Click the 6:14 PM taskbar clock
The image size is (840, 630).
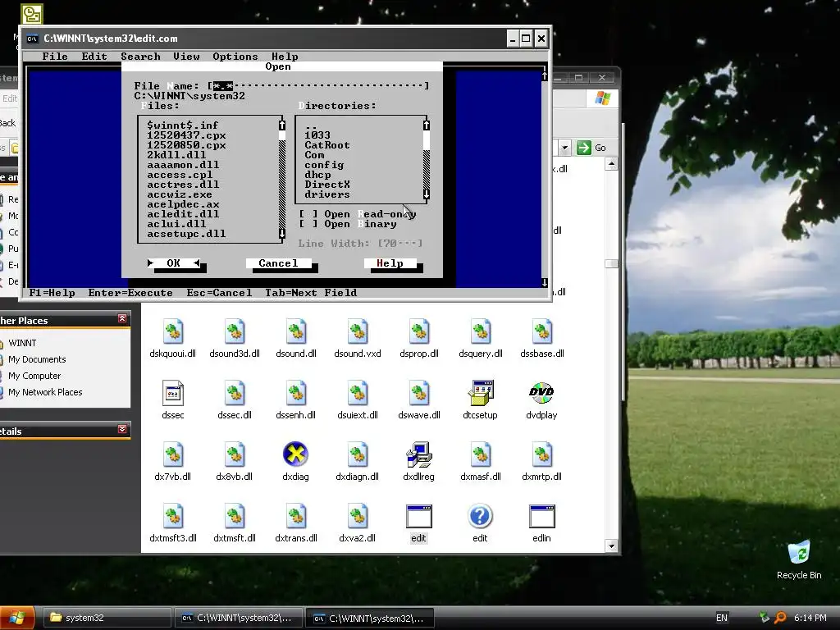click(810, 618)
